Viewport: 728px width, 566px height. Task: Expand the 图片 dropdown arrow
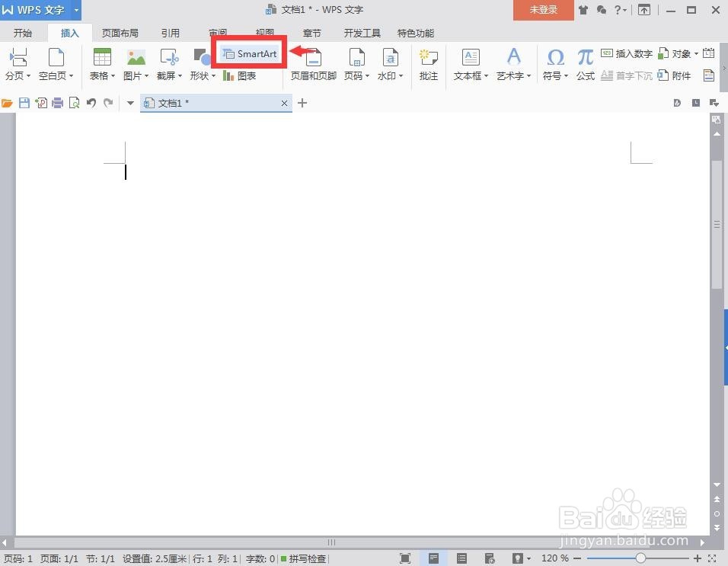click(x=147, y=75)
